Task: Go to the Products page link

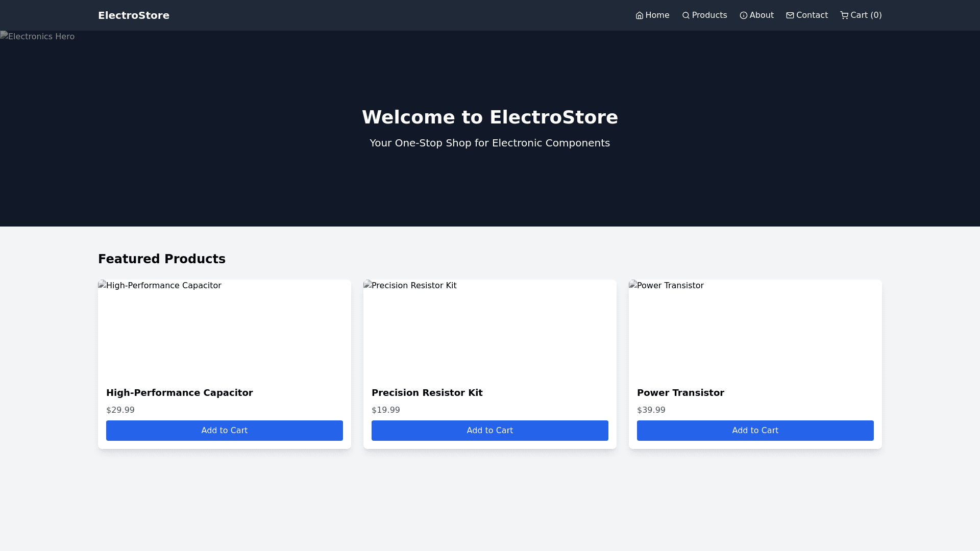Action: (709, 15)
